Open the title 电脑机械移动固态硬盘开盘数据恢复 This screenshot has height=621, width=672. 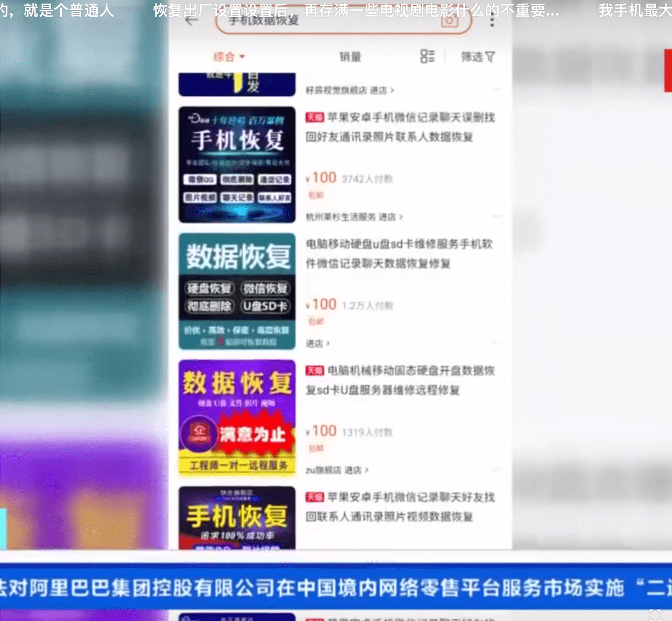[400, 380]
